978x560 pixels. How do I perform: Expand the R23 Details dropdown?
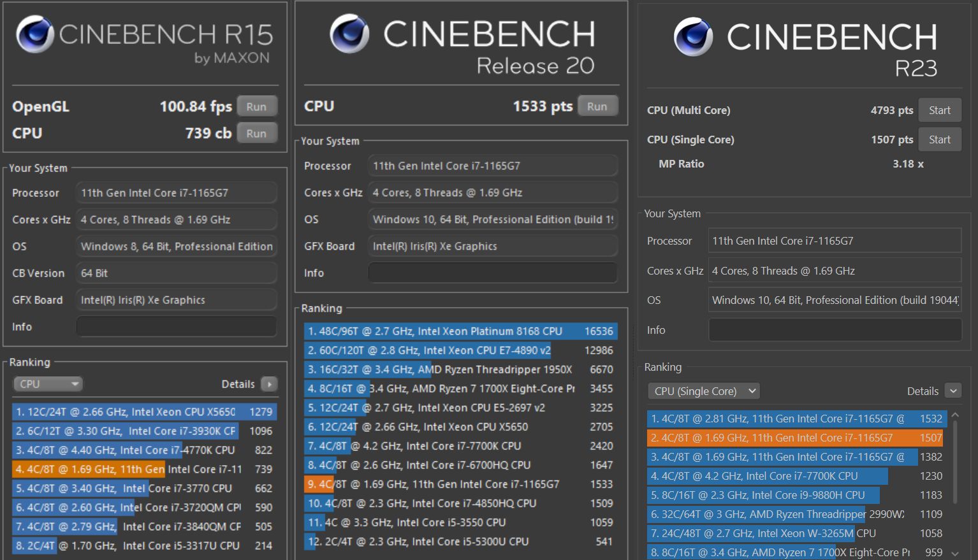tap(953, 391)
